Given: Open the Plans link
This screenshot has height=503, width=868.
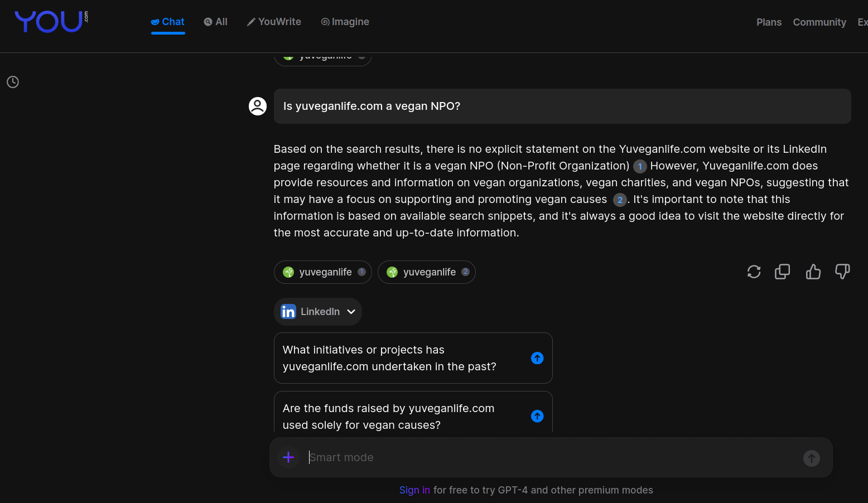Looking at the screenshot, I should point(769,22).
